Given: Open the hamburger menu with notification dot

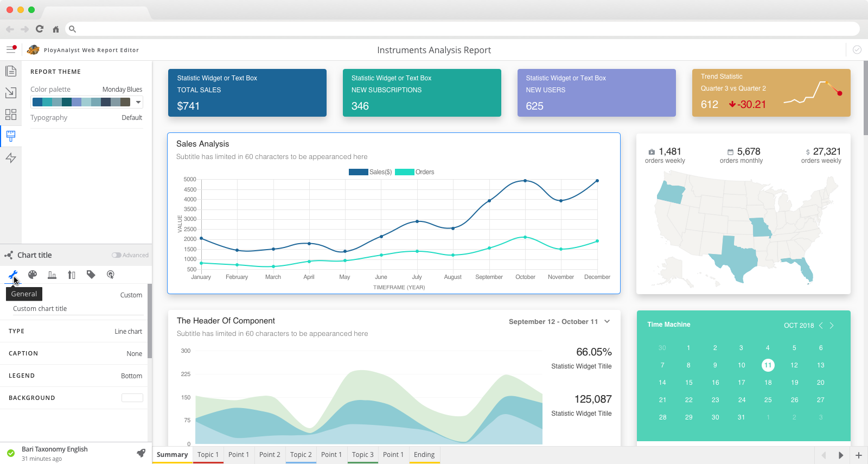Looking at the screenshot, I should point(11,49).
